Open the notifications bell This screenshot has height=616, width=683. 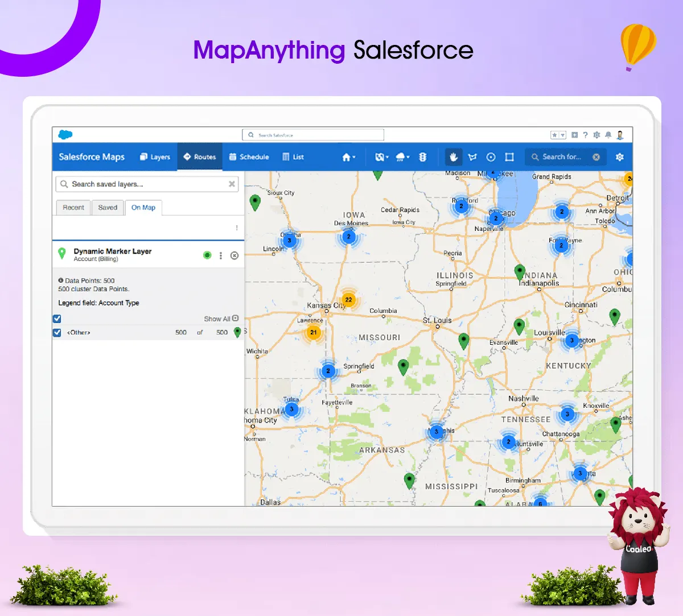click(608, 135)
